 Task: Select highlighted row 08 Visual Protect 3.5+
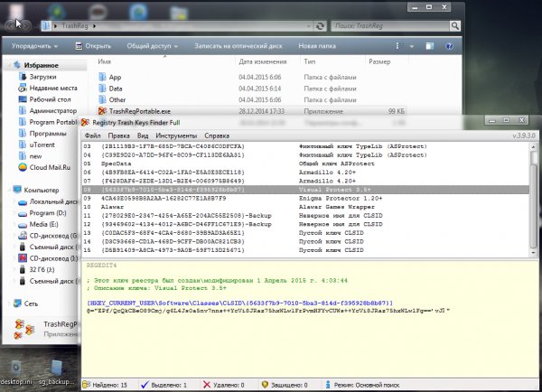pos(305,190)
